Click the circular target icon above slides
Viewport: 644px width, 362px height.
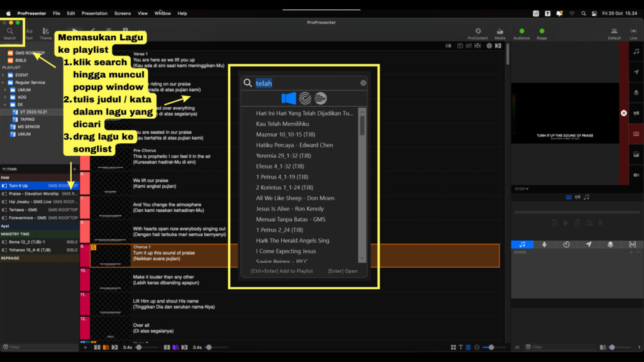pyautogui.click(x=489, y=46)
